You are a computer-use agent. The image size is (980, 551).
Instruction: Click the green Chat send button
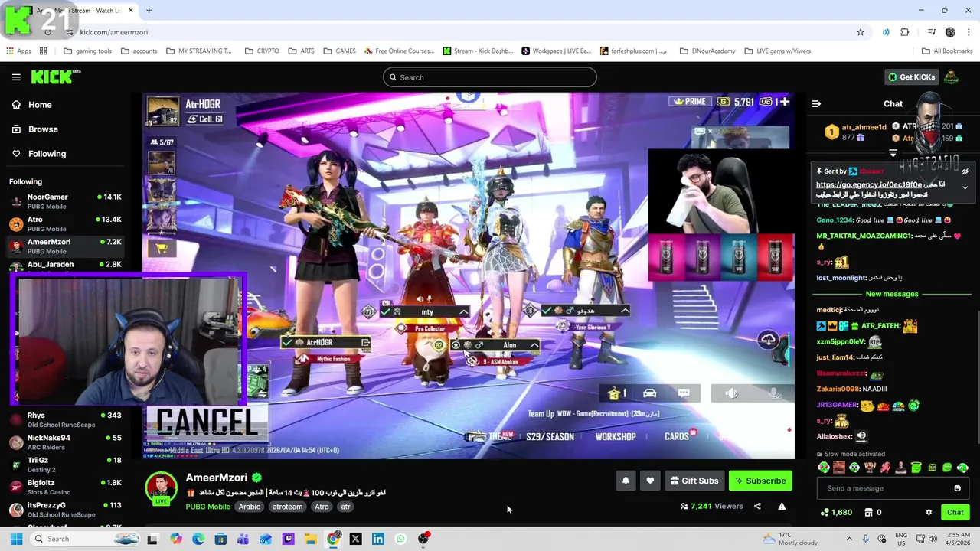[x=955, y=512]
